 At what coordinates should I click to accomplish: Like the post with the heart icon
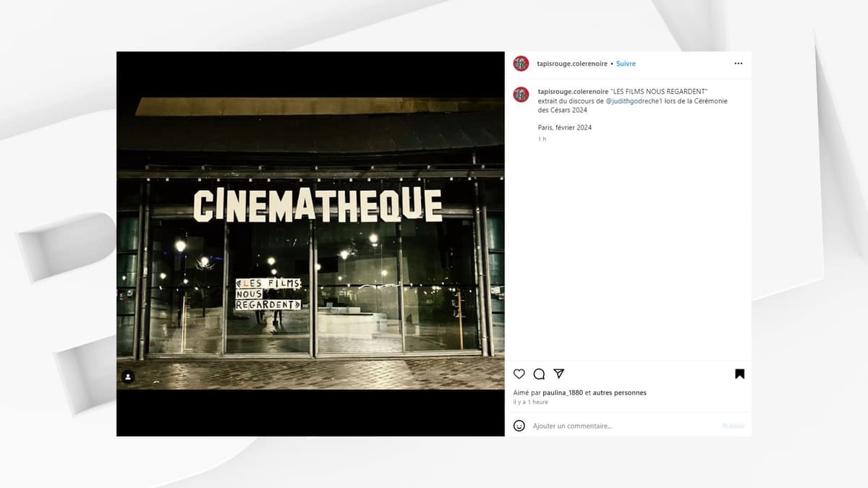point(519,374)
